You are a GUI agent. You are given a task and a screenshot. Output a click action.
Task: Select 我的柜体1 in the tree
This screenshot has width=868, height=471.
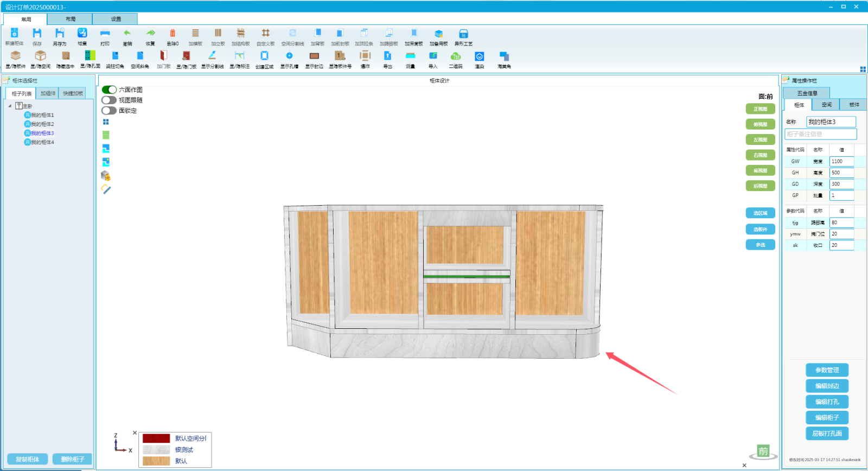click(42, 115)
